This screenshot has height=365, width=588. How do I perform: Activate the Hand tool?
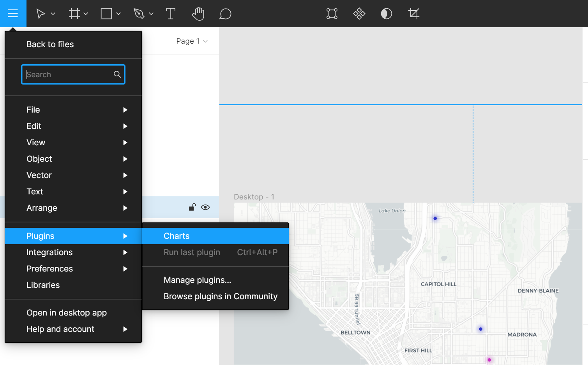click(x=198, y=14)
